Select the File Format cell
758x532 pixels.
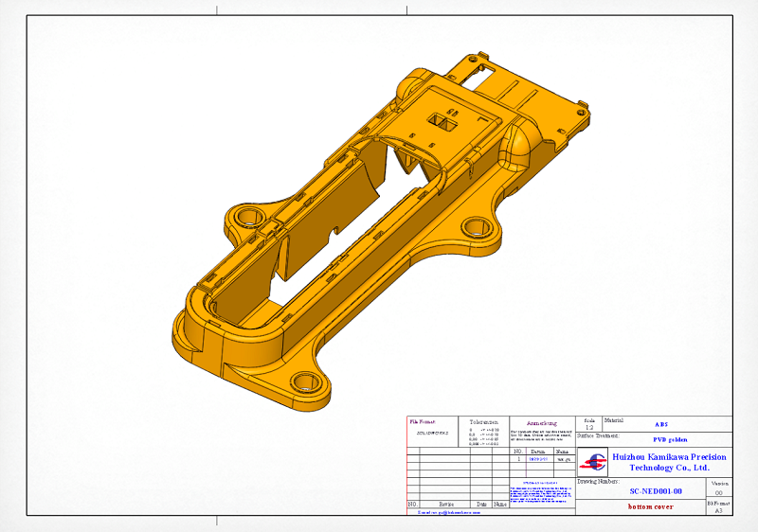[x=421, y=420]
